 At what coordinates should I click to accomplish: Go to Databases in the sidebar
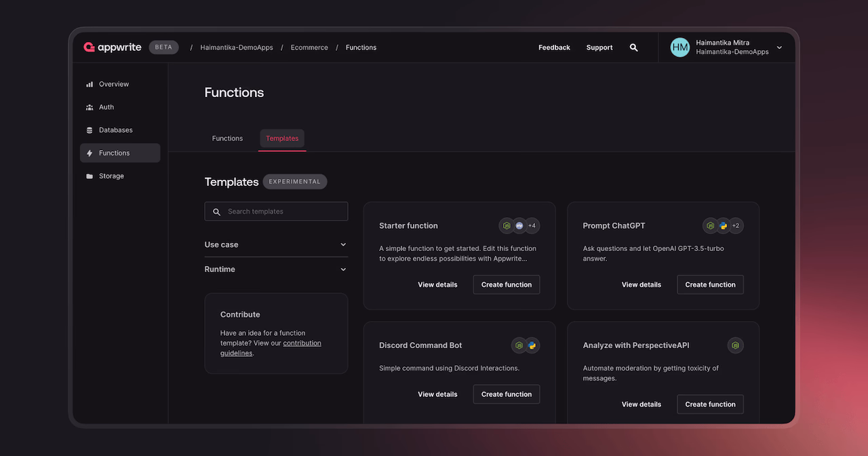pos(120,130)
